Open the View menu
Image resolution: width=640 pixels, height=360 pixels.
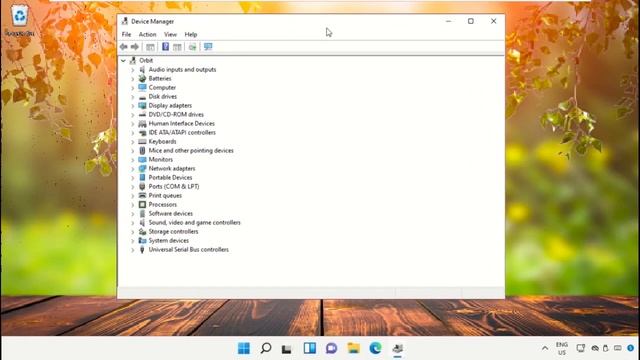pyautogui.click(x=170, y=34)
